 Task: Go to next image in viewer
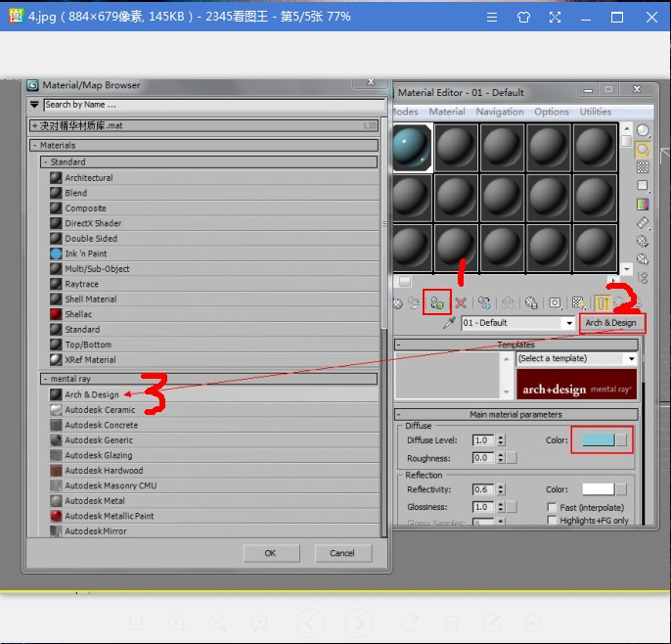pos(359,623)
